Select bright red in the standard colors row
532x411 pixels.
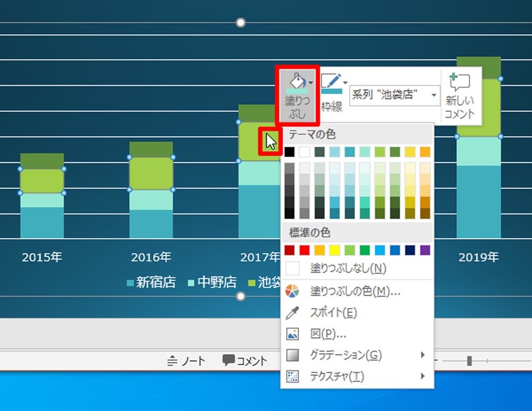point(305,250)
